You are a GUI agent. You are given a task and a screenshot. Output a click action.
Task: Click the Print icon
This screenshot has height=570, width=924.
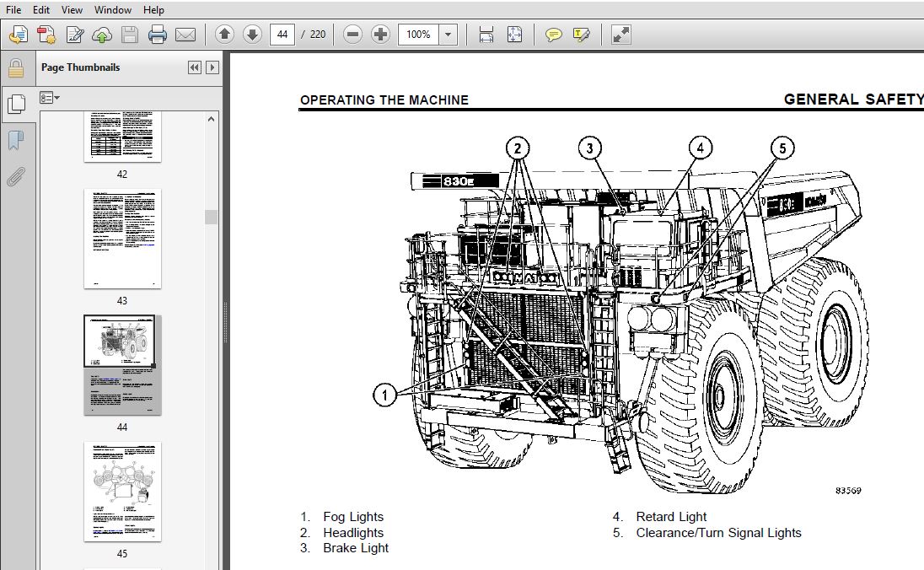[158, 35]
